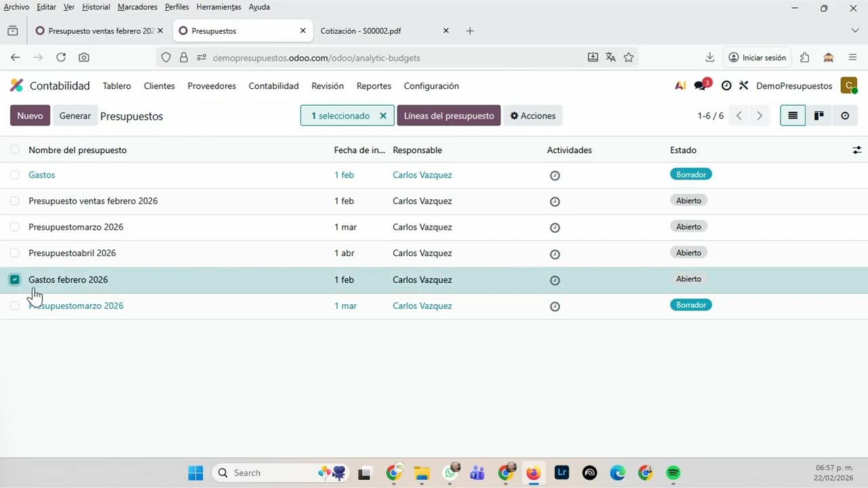Open the Acciones dropdown
This screenshot has width=868, height=488.
(532, 116)
